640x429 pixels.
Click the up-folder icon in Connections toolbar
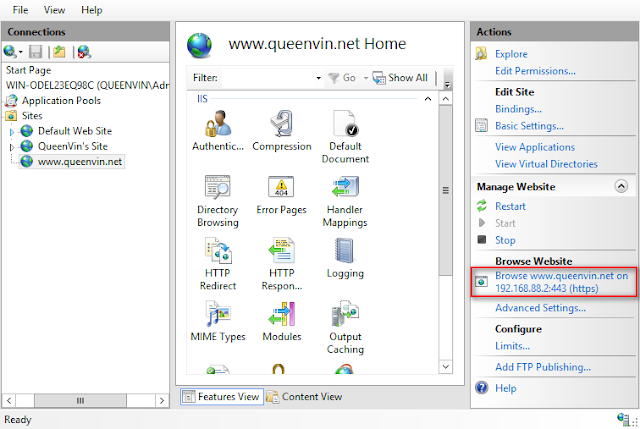point(59,52)
